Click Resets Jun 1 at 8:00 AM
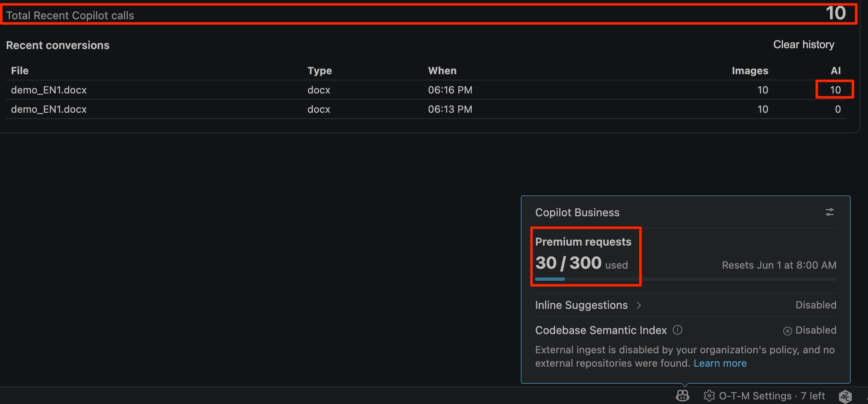The width and height of the screenshot is (868, 404). click(x=779, y=265)
